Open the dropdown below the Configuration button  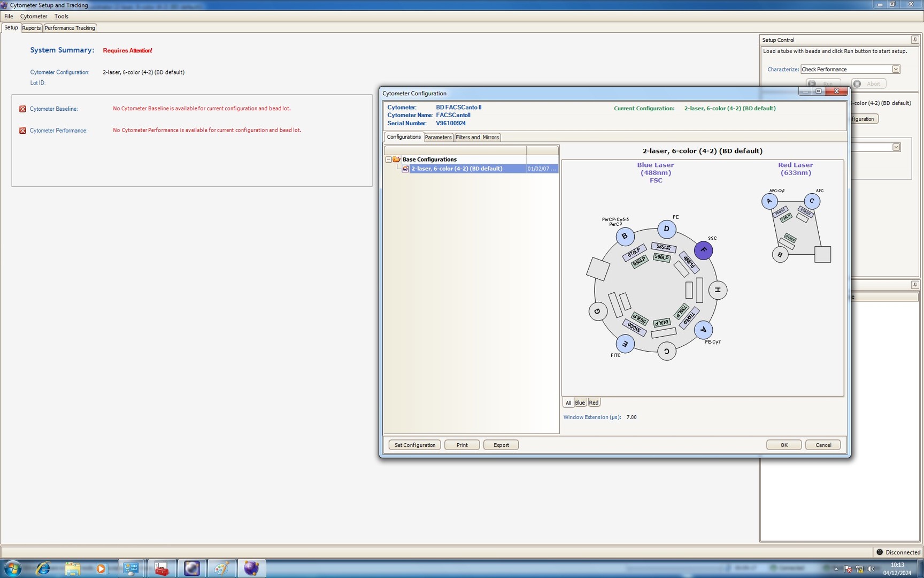point(896,147)
